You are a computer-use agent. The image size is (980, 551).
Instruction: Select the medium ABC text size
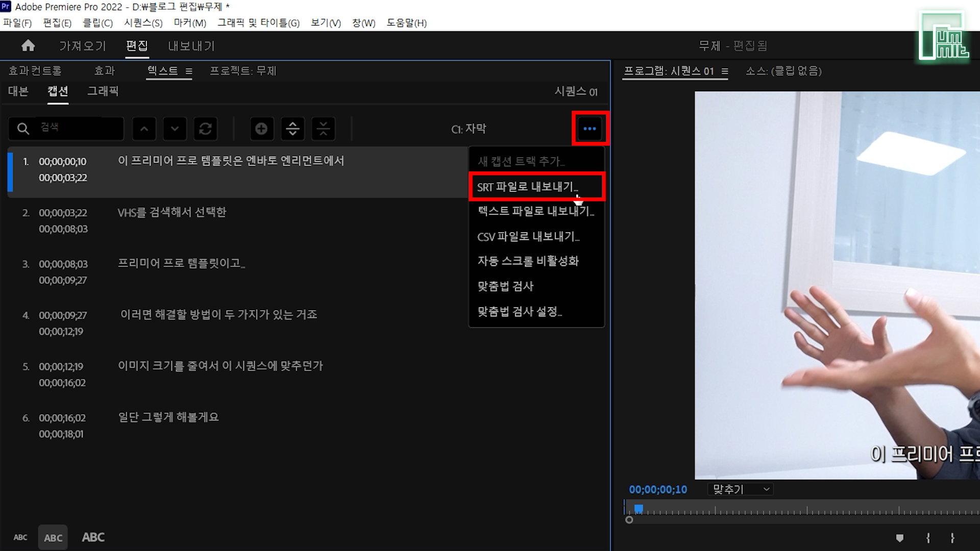pos(53,538)
